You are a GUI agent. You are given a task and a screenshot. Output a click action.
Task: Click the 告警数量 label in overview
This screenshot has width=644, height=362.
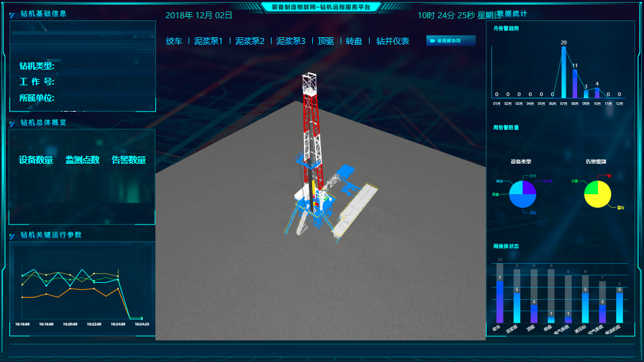point(128,160)
